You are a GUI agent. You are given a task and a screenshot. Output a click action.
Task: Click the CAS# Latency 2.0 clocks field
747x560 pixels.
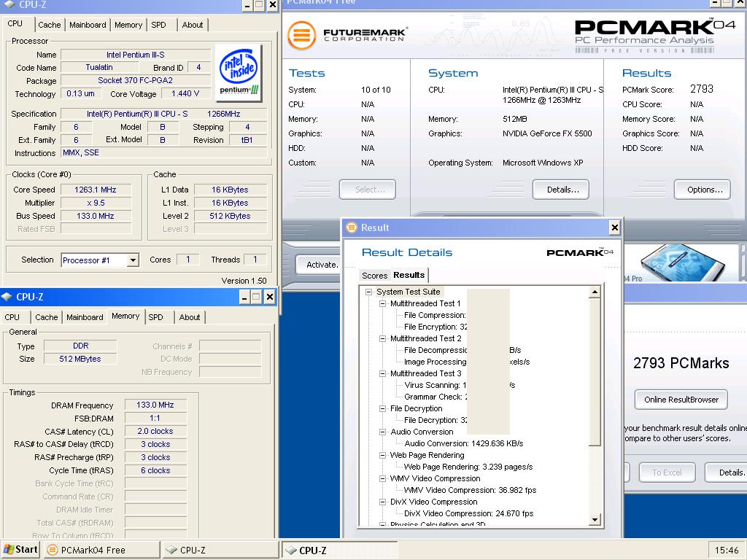[x=155, y=431]
